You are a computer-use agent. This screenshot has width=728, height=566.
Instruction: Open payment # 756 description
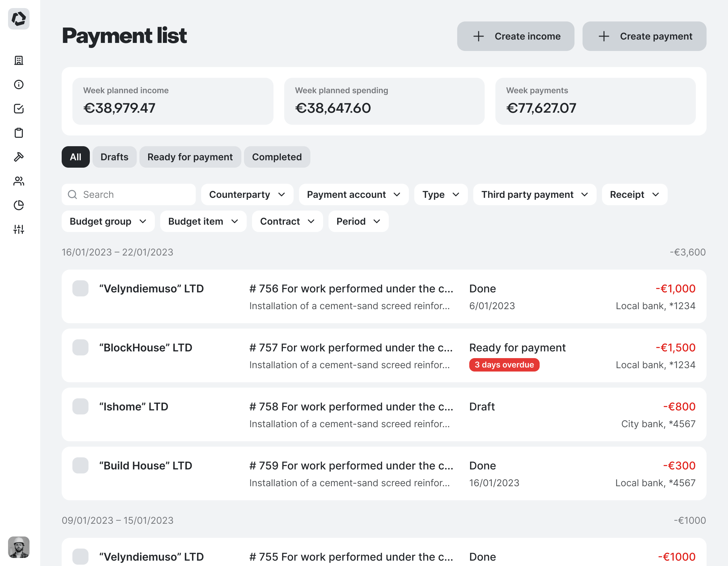coord(351,289)
